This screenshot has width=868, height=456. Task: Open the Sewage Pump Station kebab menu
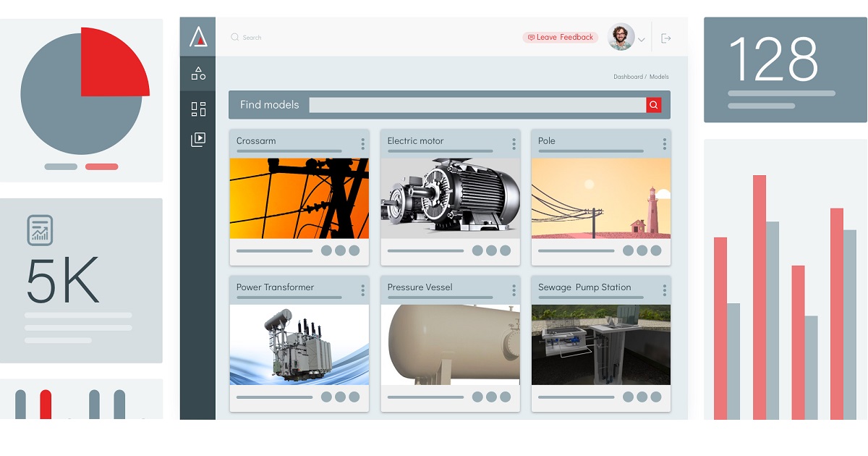[664, 290]
